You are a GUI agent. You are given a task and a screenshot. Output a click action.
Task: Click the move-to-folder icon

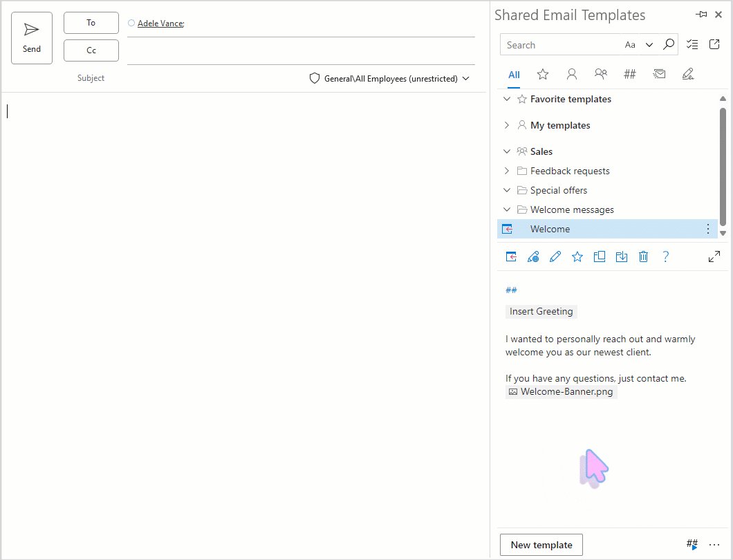click(621, 256)
